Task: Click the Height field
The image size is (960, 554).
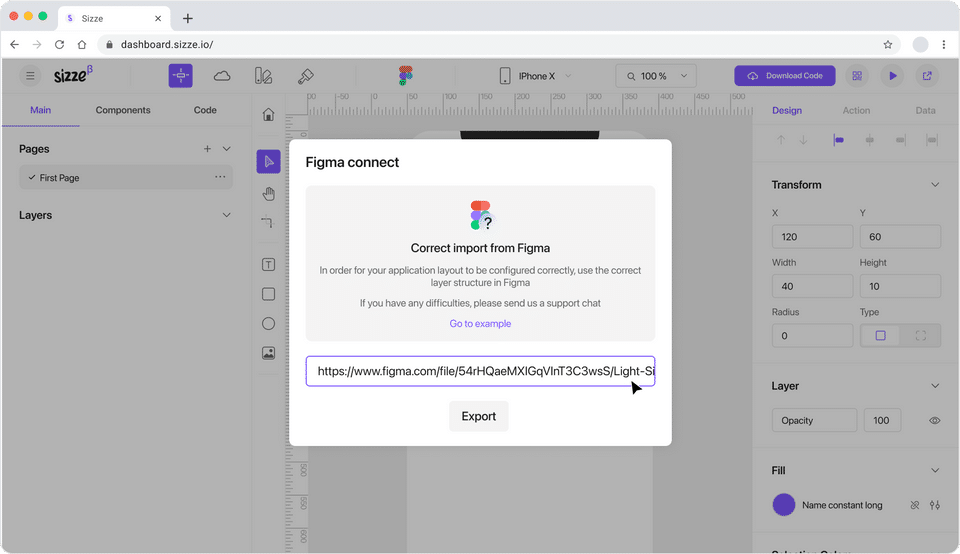Action: 900,286
